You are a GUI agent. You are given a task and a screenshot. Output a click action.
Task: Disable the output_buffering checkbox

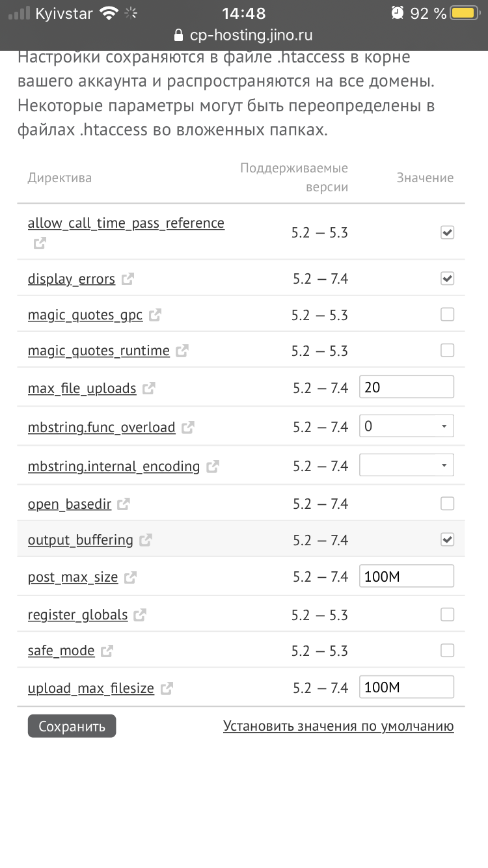[447, 539]
